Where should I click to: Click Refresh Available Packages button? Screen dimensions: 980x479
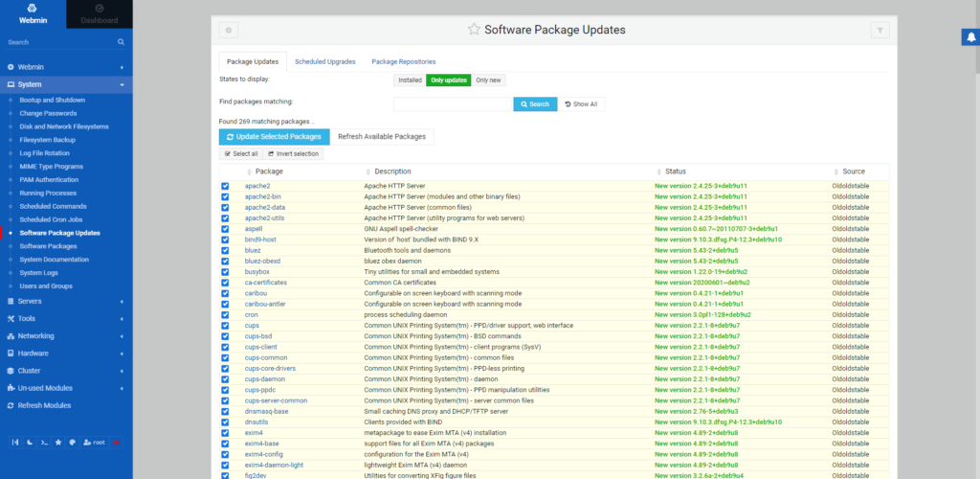click(382, 136)
